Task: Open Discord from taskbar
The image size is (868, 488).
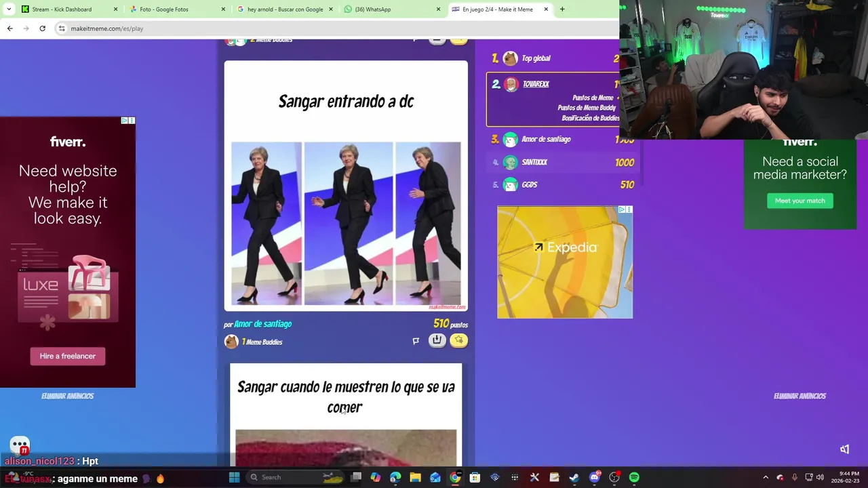Action: 595,477
